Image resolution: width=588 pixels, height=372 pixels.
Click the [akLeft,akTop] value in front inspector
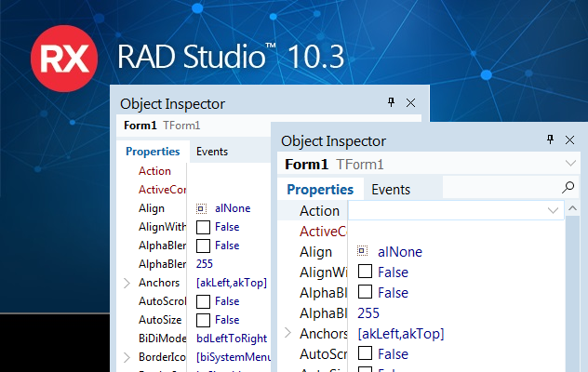click(401, 334)
